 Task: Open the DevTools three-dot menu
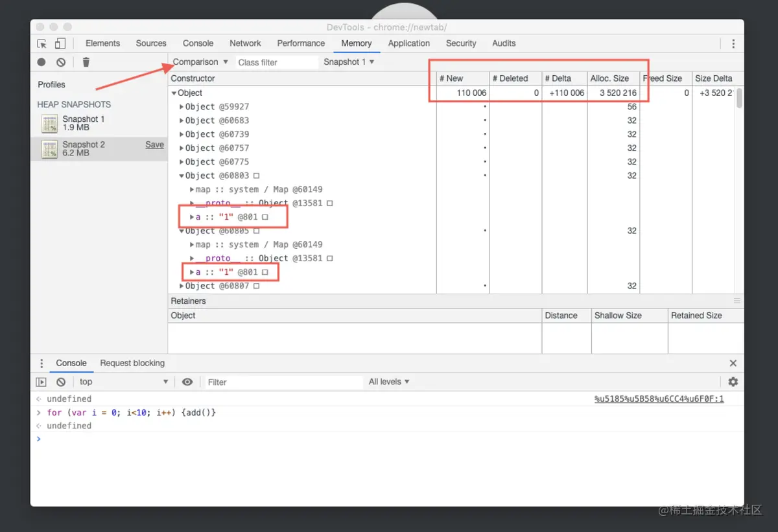733,43
